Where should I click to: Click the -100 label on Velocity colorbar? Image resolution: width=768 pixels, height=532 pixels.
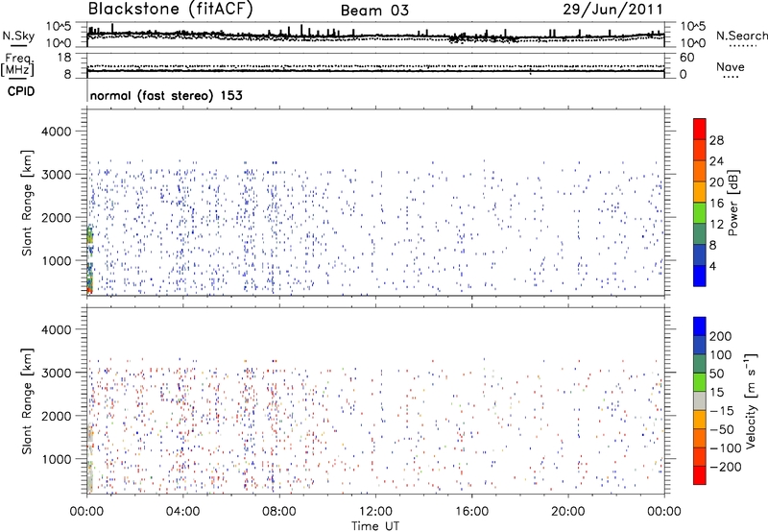pos(724,447)
